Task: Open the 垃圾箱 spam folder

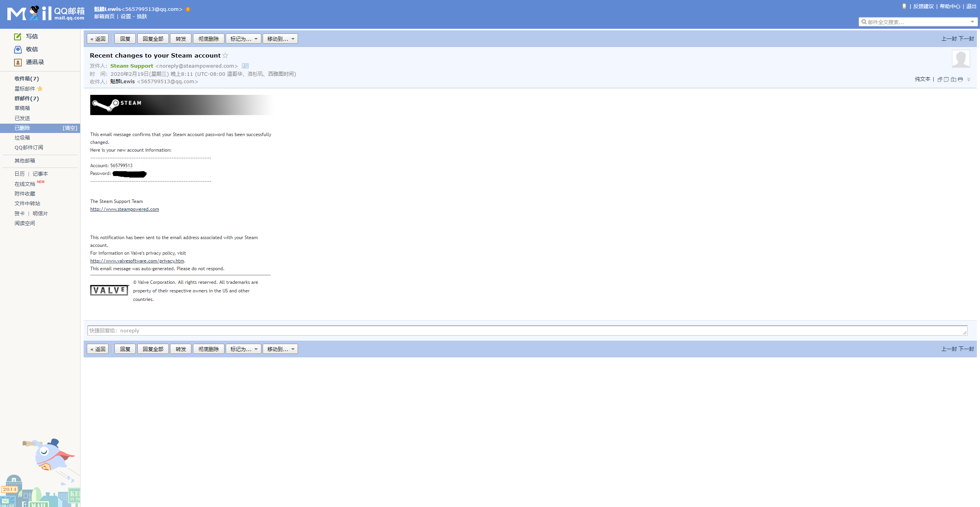Action: coord(22,138)
